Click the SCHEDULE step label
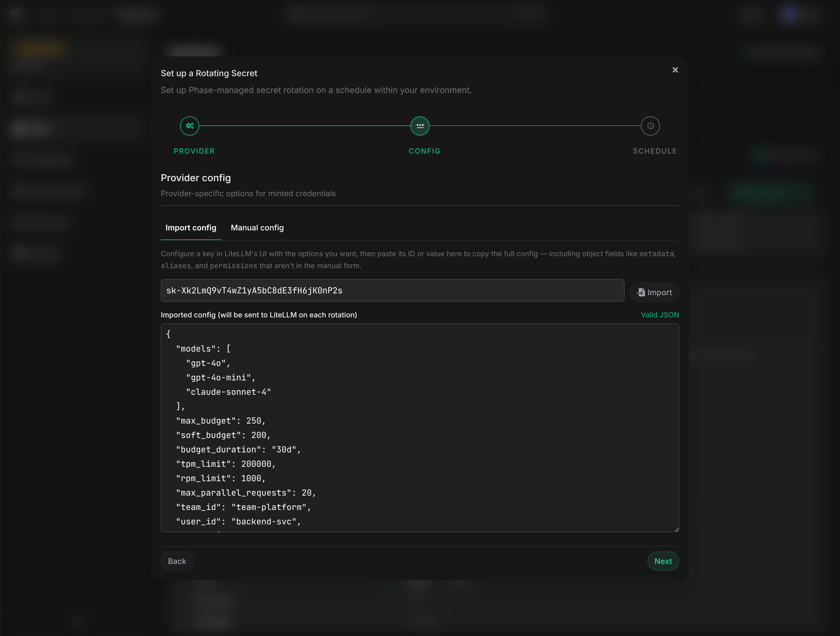This screenshot has height=636, width=840. coord(655,151)
